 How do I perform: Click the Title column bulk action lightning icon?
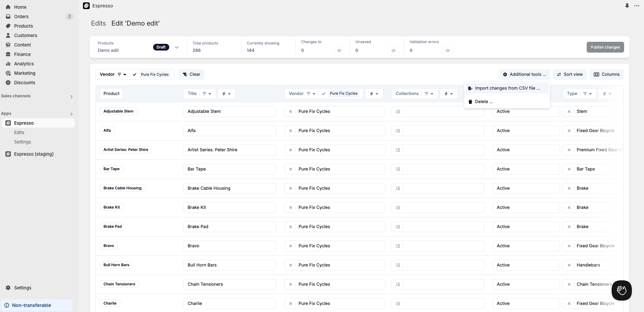[226, 94]
